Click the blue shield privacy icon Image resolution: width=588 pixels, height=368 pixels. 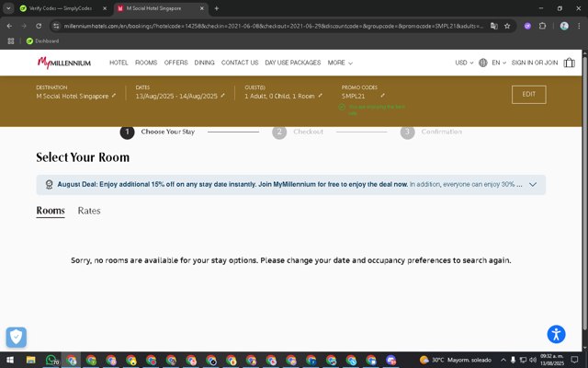(x=17, y=338)
